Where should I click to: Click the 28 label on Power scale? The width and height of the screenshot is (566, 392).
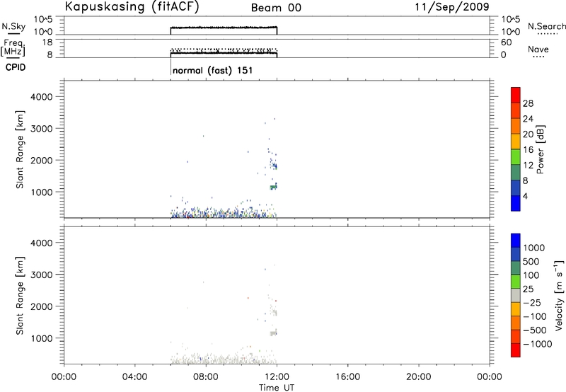[528, 103]
